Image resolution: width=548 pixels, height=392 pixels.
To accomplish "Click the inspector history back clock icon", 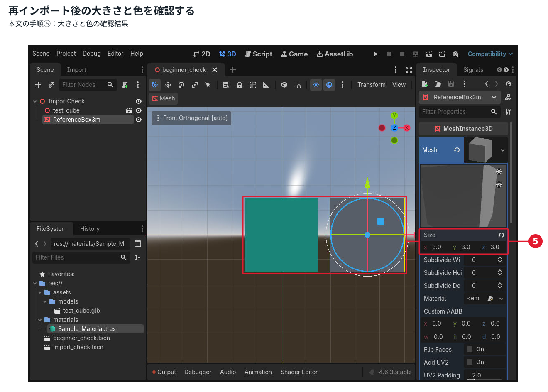I will point(508,84).
